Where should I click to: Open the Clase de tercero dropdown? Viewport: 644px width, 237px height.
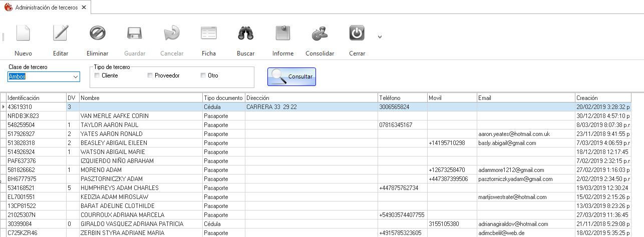click(x=76, y=76)
